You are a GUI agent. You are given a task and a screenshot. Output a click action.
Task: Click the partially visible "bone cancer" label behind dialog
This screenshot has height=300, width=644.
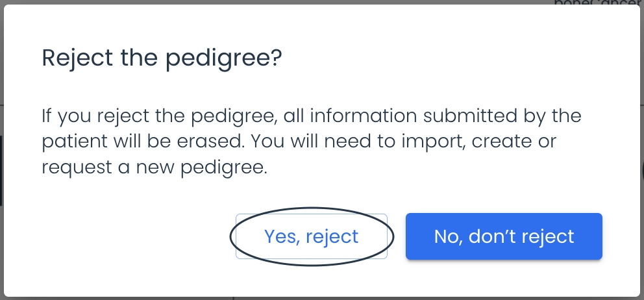[x=598, y=3]
